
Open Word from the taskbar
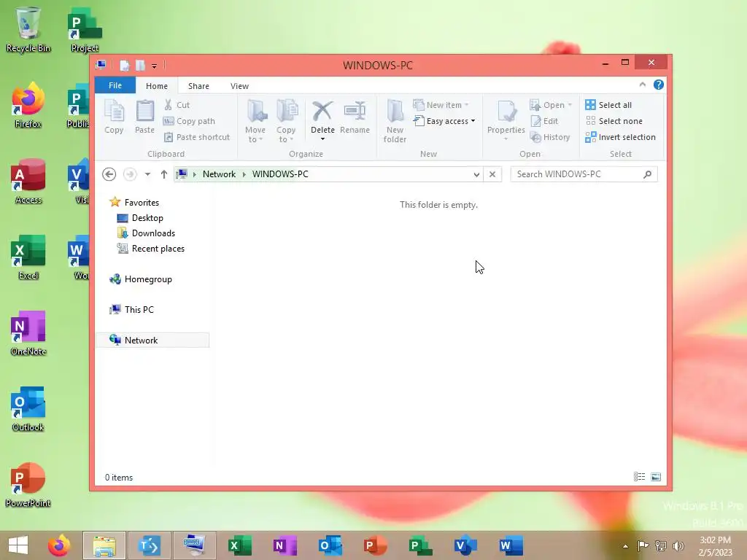[511, 545]
